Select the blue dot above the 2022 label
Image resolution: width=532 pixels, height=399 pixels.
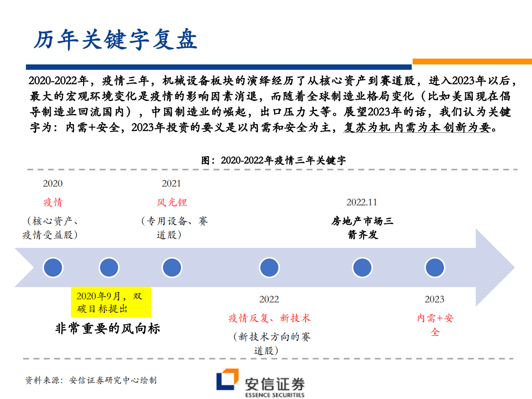pos(269,267)
